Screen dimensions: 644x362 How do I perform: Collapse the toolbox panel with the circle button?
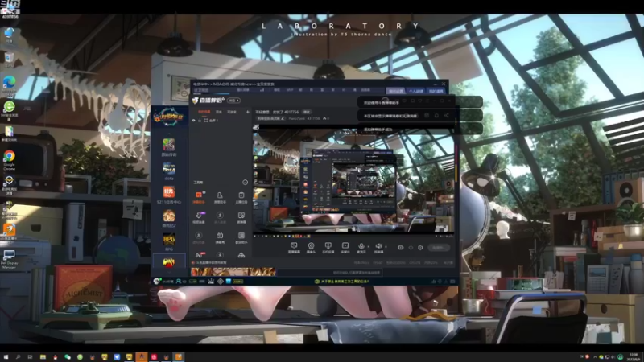(x=246, y=183)
